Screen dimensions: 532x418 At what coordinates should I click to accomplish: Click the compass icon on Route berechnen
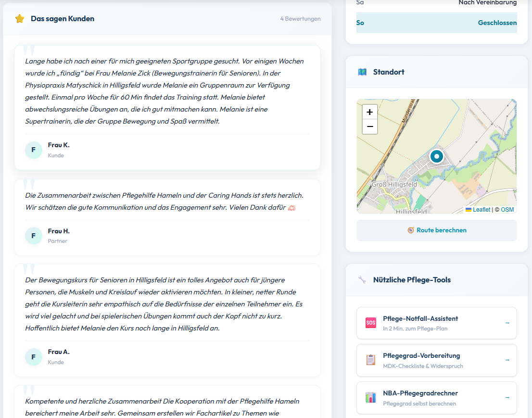coord(411,230)
